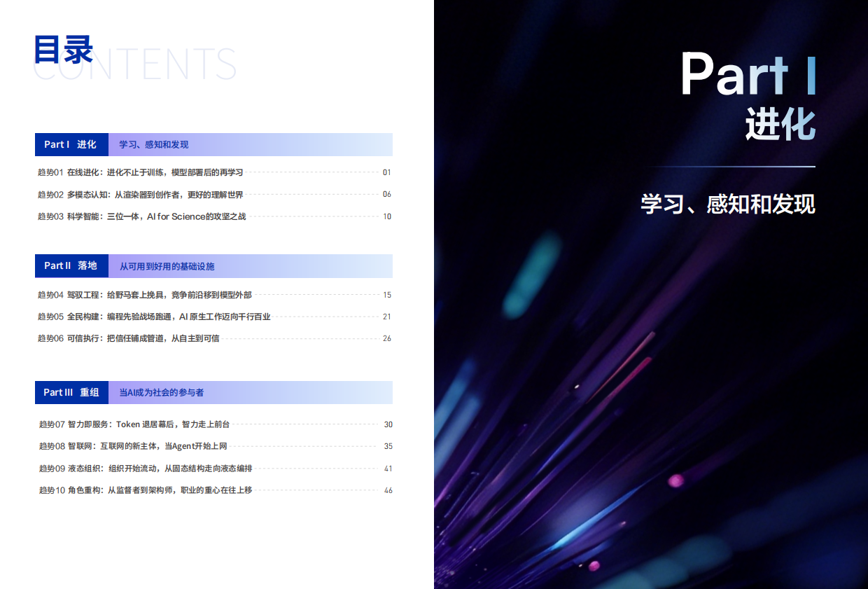This screenshot has height=589, width=868.
Task: Click the 目录 heading
Action: coord(64,50)
